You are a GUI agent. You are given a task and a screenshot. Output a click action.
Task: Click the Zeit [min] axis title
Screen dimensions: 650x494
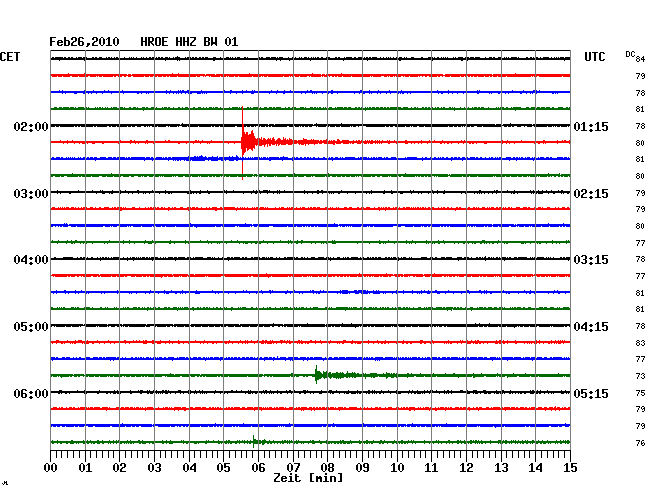[308, 478]
